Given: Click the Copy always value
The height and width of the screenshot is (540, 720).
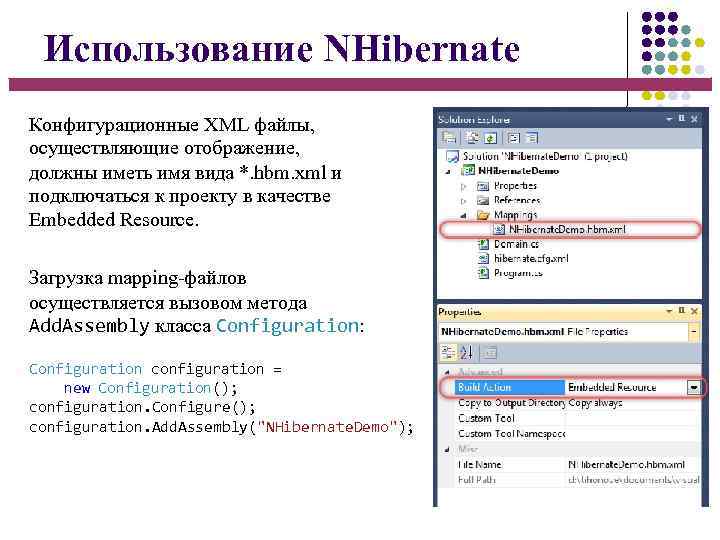Looking at the screenshot, I should [x=595, y=403].
